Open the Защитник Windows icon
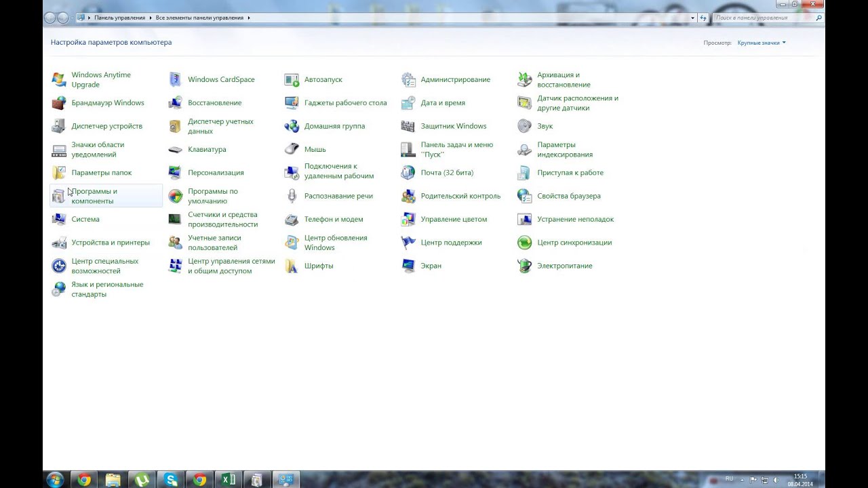This screenshot has width=868, height=488. click(x=408, y=126)
